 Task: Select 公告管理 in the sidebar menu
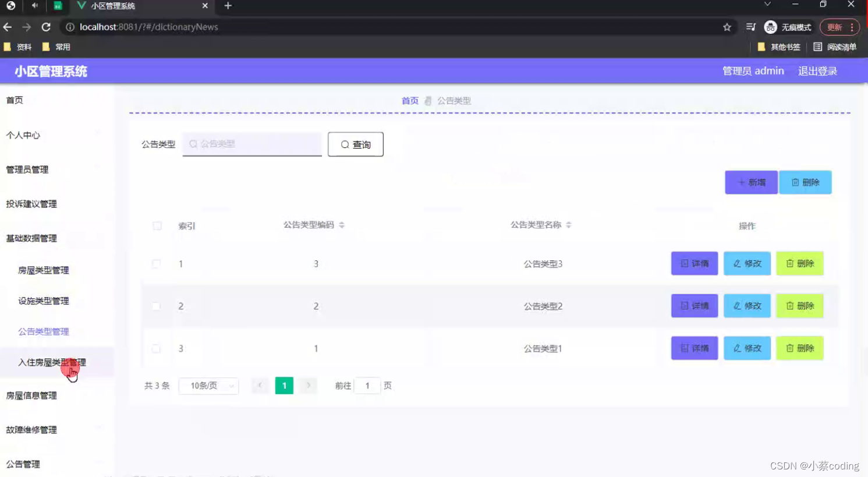tap(24, 464)
